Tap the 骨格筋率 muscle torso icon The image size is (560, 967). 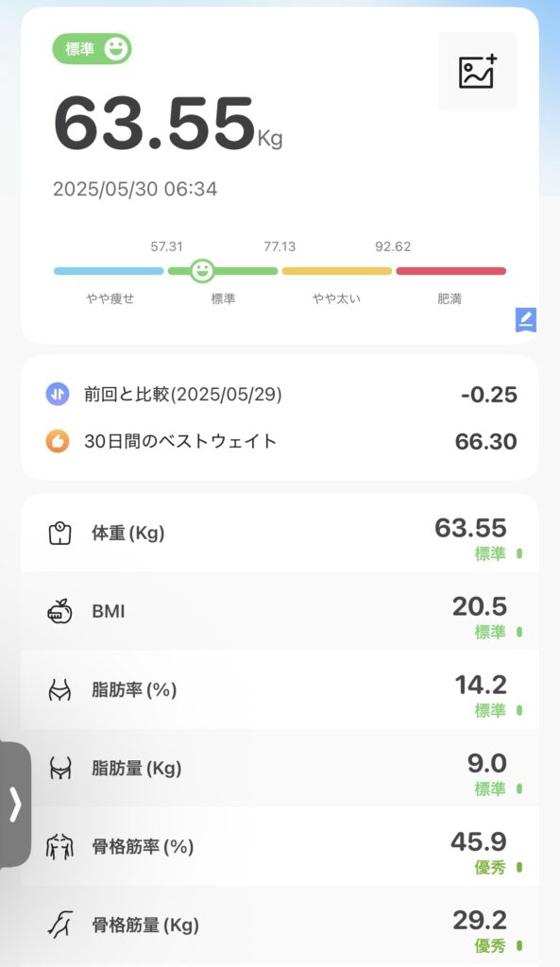click(59, 847)
